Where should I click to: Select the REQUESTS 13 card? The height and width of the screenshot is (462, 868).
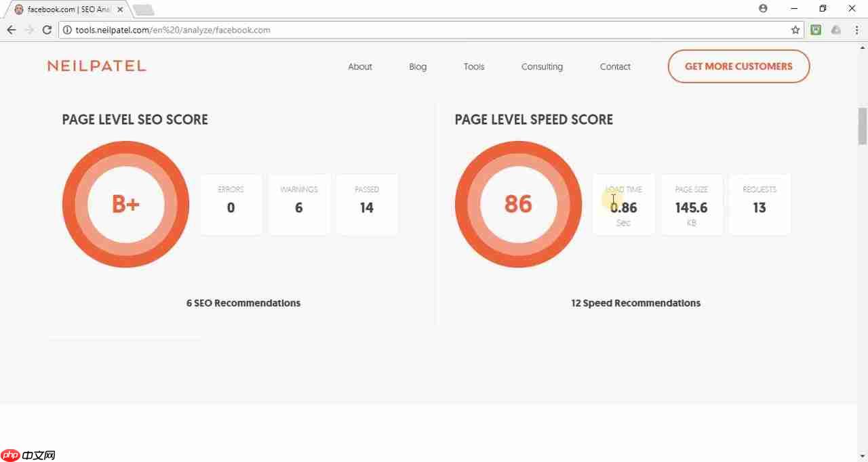(x=759, y=204)
